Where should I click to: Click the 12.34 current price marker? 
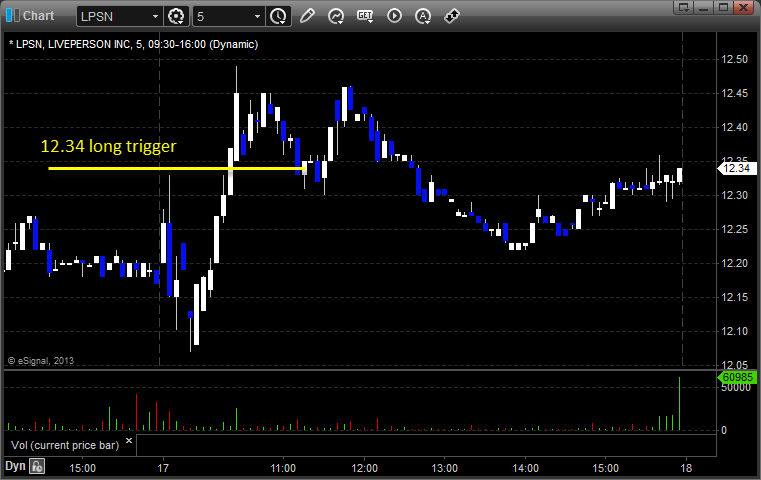pyautogui.click(x=737, y=168)
